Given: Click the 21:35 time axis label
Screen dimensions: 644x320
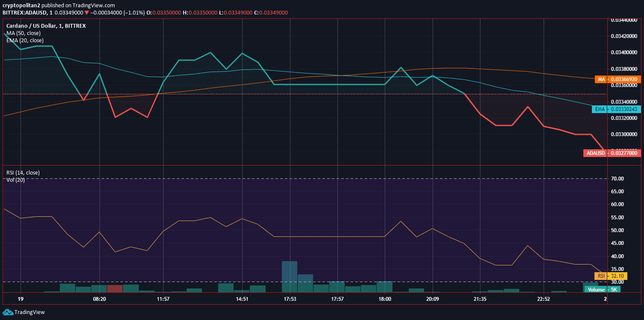Looking at the screenshot, I should pos(480,299).
